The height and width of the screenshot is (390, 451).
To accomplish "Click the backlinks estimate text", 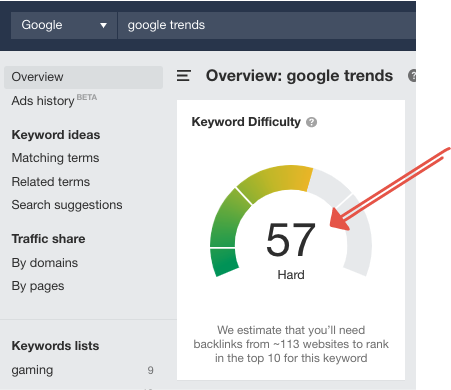I will point(291,344).
